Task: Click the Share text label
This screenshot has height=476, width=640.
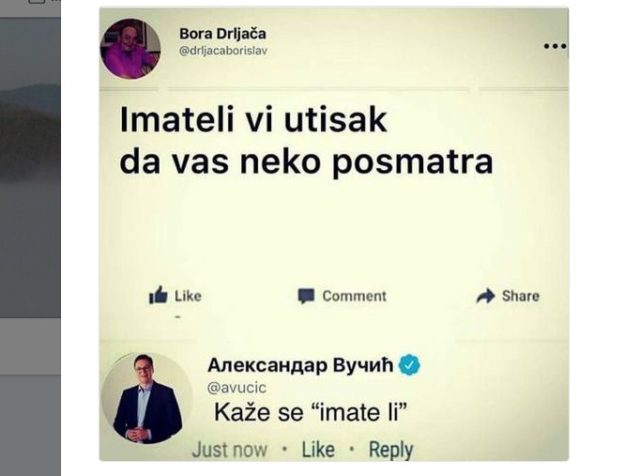Action: [520, 296]
